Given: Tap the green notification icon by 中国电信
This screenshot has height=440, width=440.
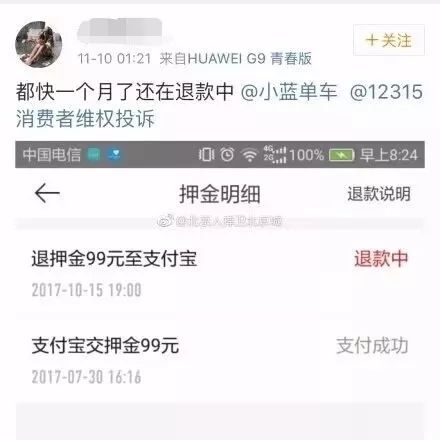Looking at the screenshot, I should 94,155.
